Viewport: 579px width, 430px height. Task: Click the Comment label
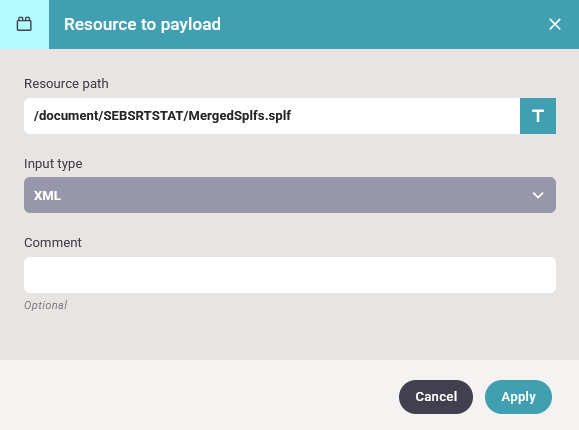[x=53, y=243]
